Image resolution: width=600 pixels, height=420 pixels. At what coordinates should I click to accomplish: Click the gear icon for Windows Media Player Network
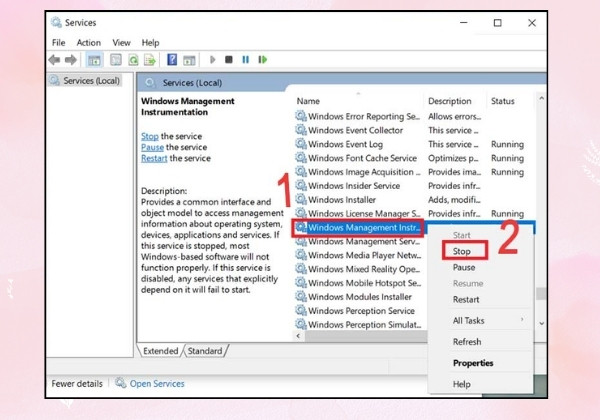click(x=301, y=255)
